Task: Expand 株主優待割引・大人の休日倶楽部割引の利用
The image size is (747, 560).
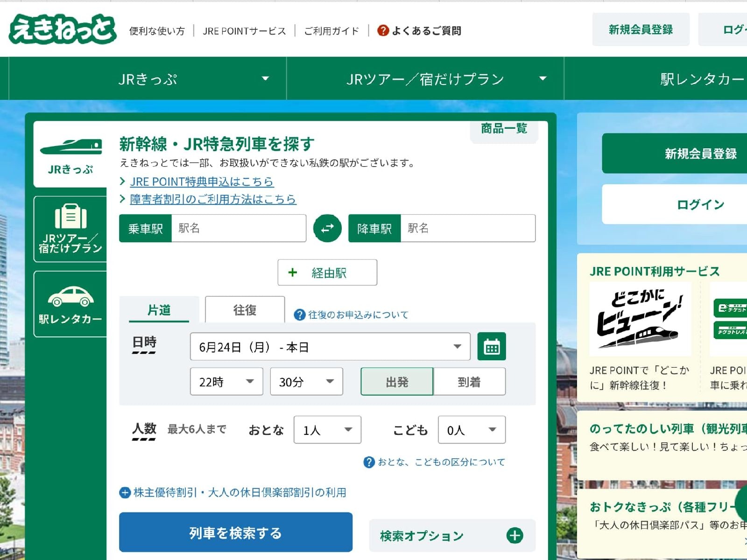Action: tap(233, 492)
